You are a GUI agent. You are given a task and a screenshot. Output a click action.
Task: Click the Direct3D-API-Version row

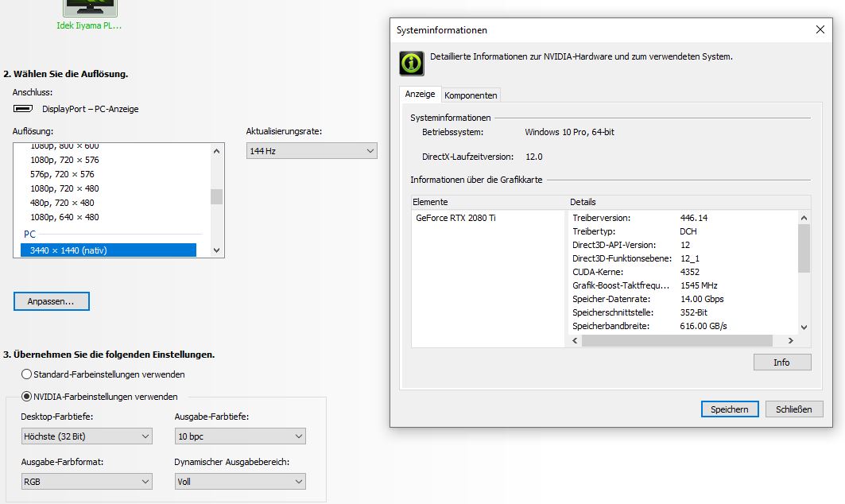[684, 245]
